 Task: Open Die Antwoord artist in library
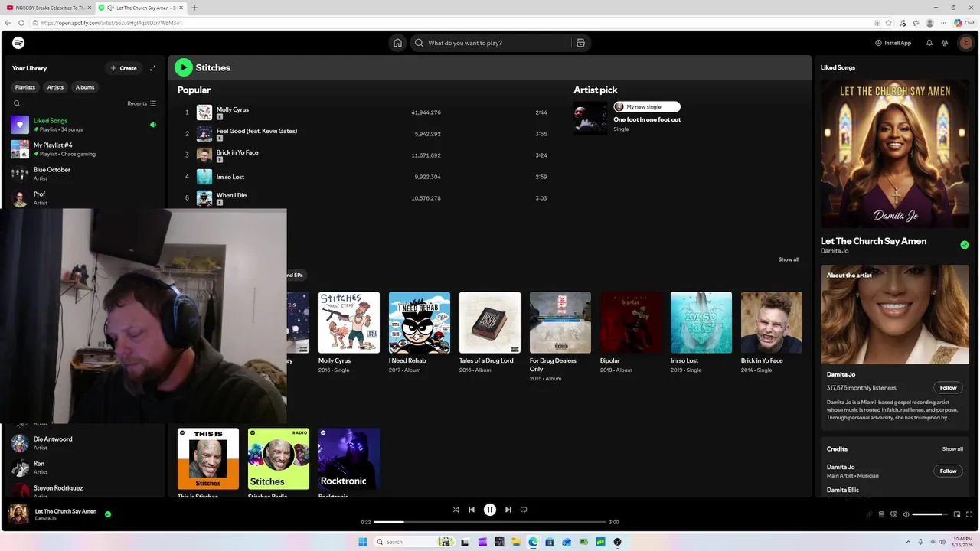click(84, 443)
